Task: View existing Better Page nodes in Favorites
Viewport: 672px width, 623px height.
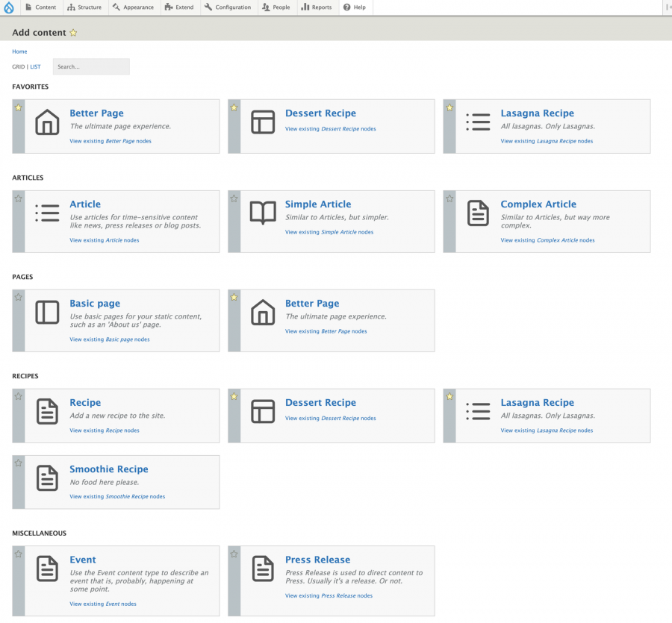Action: point(111,141)
